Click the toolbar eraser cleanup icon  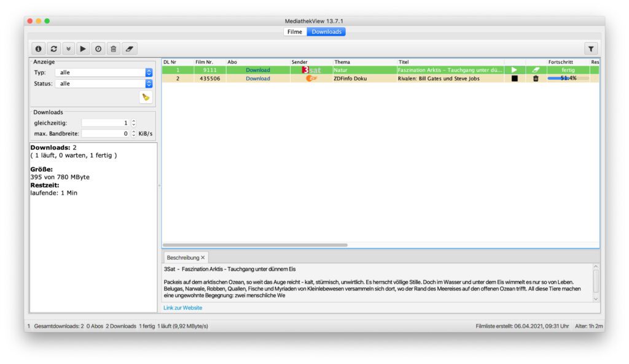click(129, 48)
